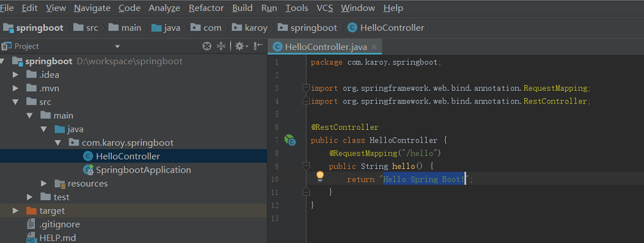Hide the Project tool window

[x=258, y=46]
